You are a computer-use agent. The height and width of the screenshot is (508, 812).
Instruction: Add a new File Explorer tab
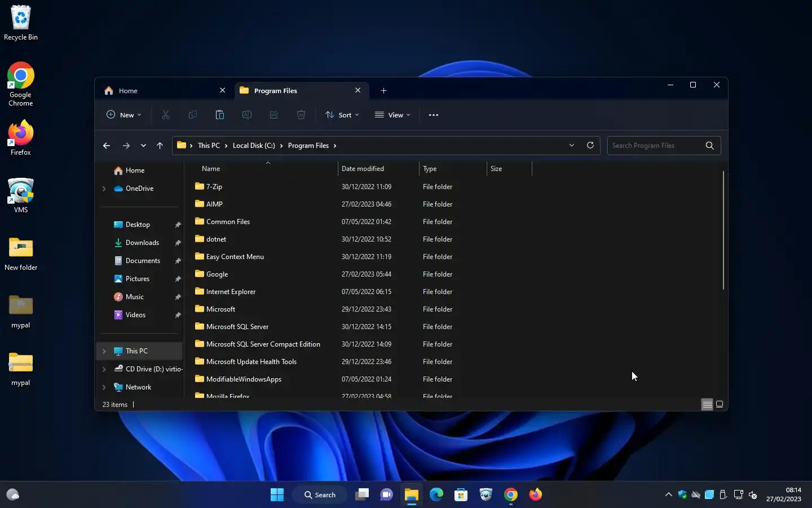click(383, 90)
